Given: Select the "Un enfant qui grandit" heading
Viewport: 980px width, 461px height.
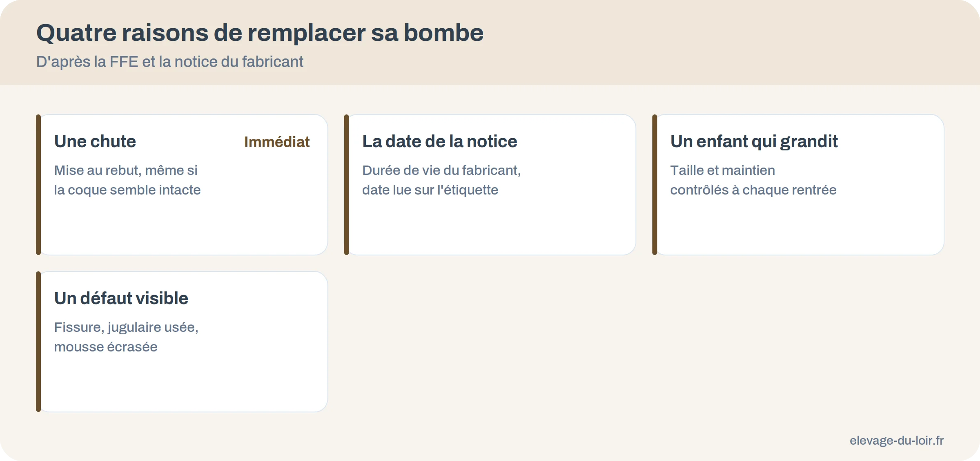Looking at the screenshot, I should point(754,141).
